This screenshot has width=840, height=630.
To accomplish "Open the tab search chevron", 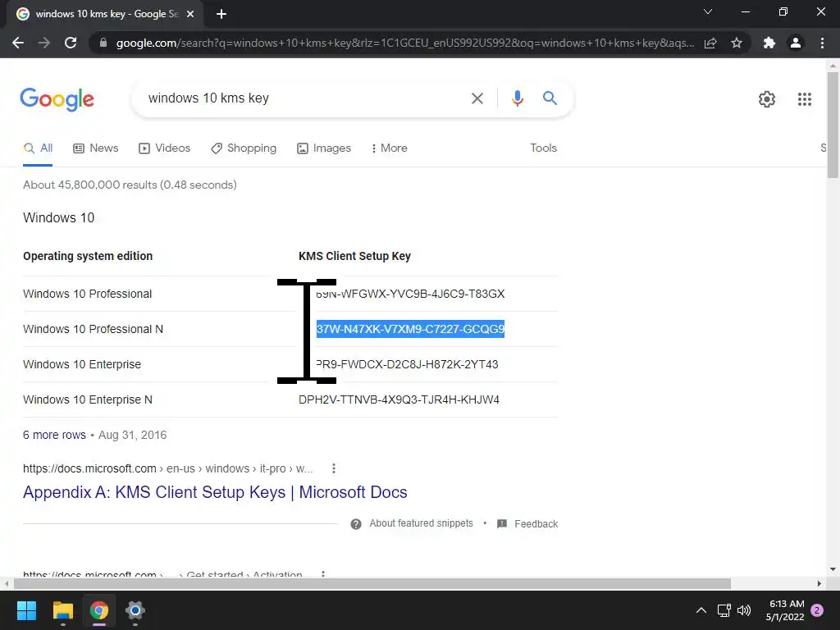I will 708,11.
